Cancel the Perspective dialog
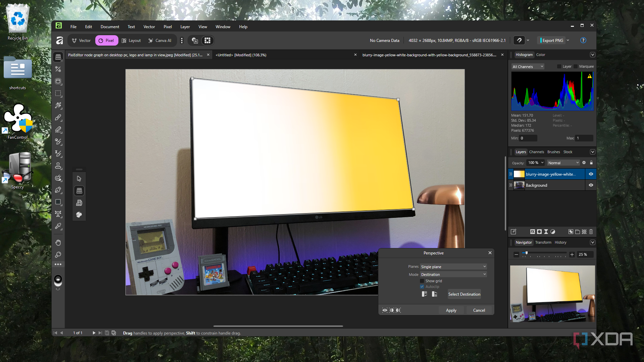Image resolution: width=644 pixels, height=362 pixels. click(479, 310)
